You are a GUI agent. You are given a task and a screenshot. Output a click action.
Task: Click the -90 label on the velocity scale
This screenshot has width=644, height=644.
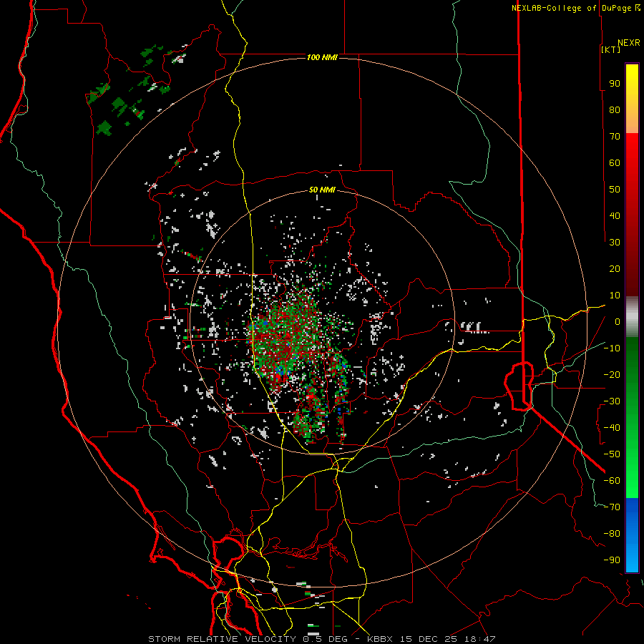pos(612,560)
